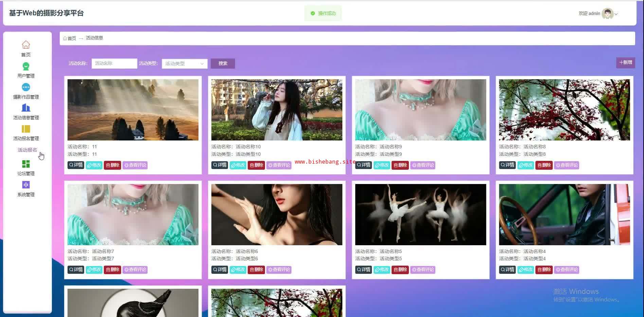
Task: Click 查看评论 for activity 11
Action: coord(135,165)
